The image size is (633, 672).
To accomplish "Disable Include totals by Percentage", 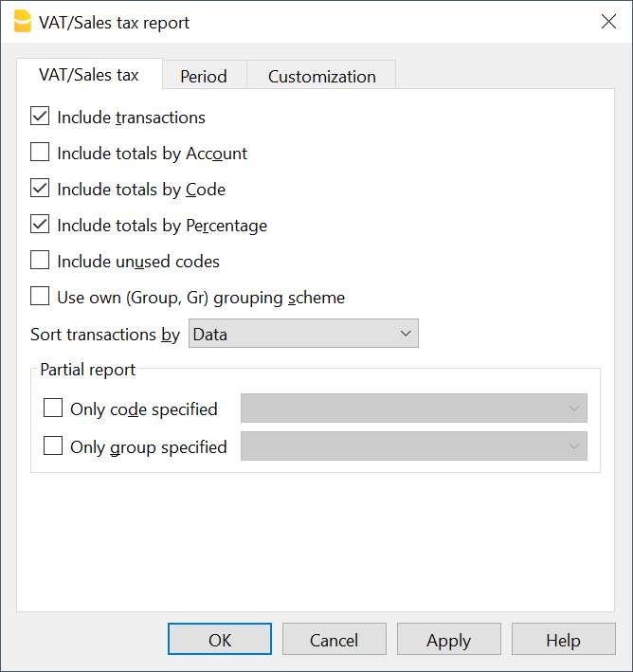I will [40, 225].
